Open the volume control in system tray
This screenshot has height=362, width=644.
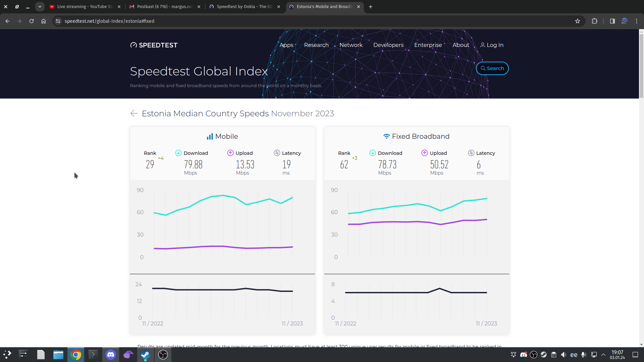point(563,355)
